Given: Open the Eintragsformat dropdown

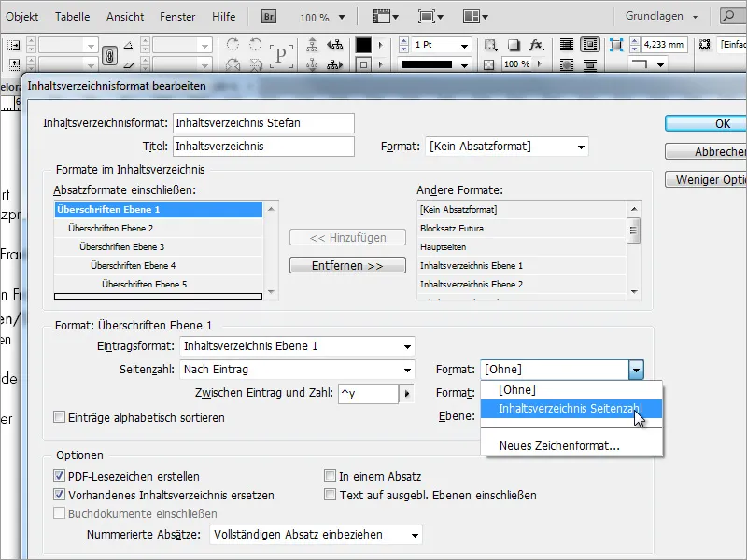Looking at the screenshot, I should tap(297, 346).
